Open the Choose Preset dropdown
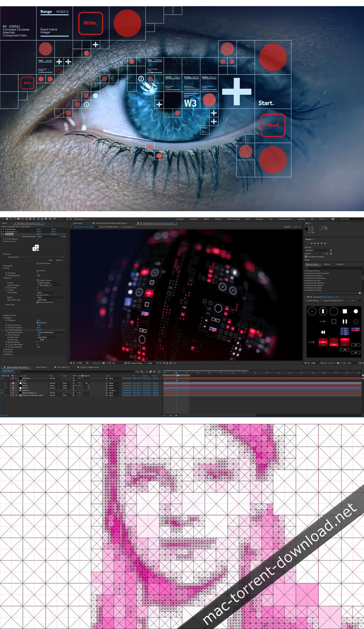Viewport: 364px width, 629px height. point(36,257)
